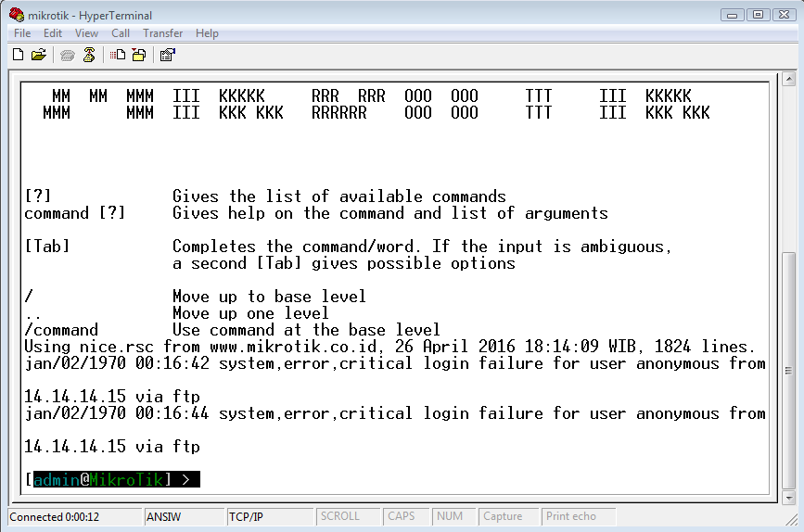Open the Help menu
804x532 pixels.
[207, 33]
